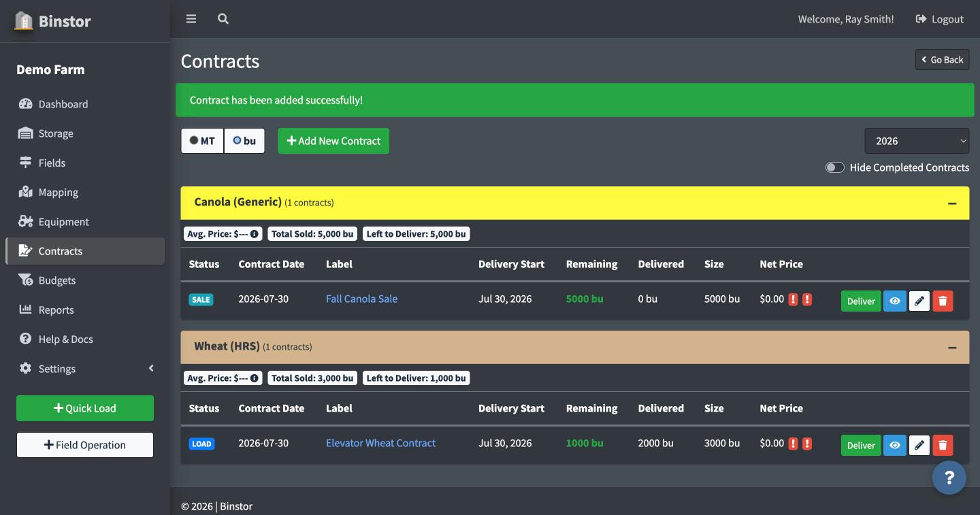Open Storage in the sidebar
The width and height of the screenshot is (980, 515).
tap(85, 133)
